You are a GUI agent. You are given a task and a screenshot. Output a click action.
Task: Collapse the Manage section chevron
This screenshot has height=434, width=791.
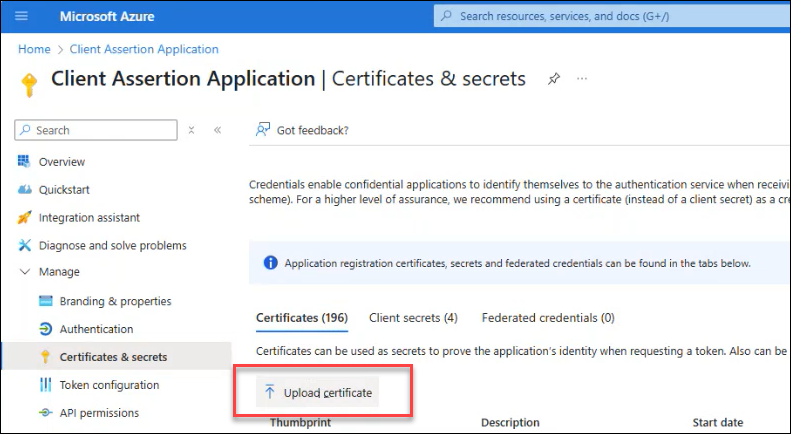point(24,272)
